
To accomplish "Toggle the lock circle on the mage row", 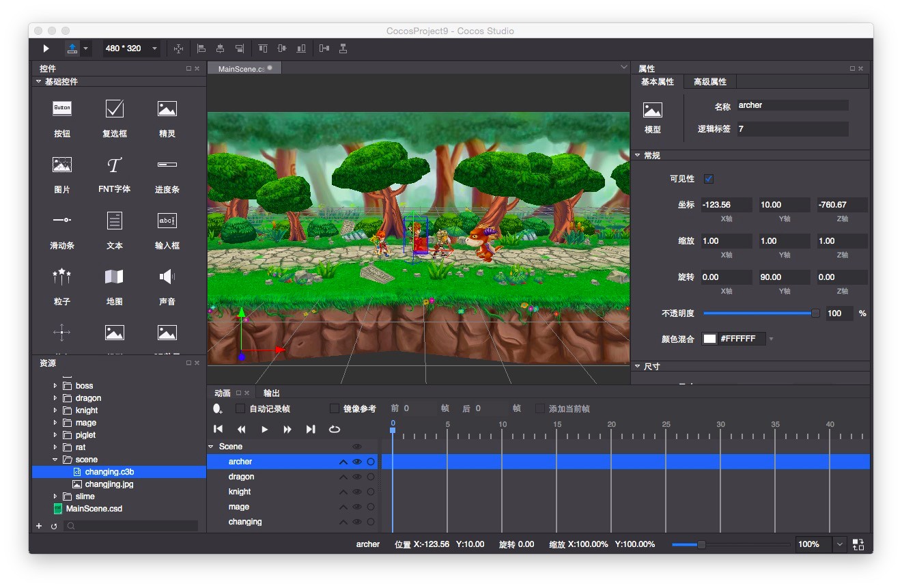I will click(371, 507).
